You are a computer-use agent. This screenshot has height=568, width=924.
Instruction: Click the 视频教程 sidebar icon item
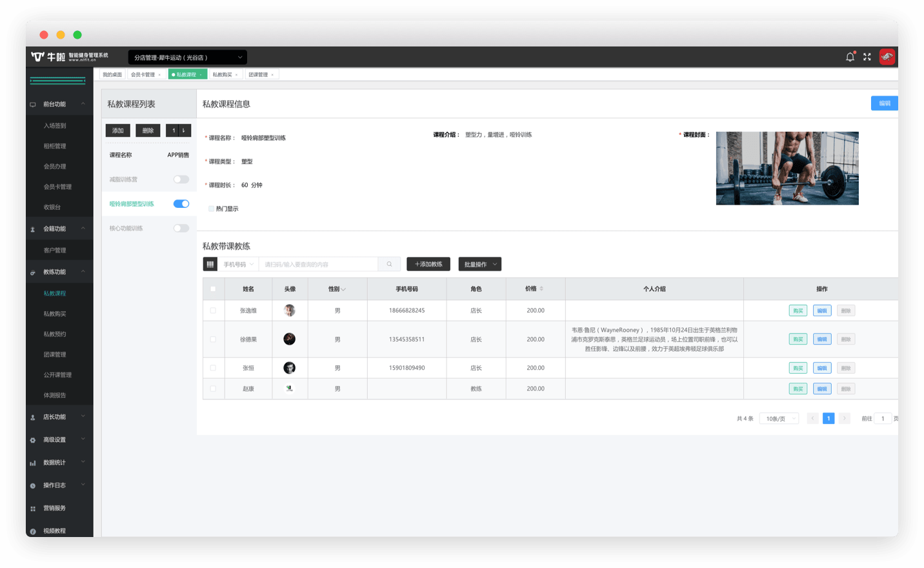pyautogui.click(x=54, y=531)
